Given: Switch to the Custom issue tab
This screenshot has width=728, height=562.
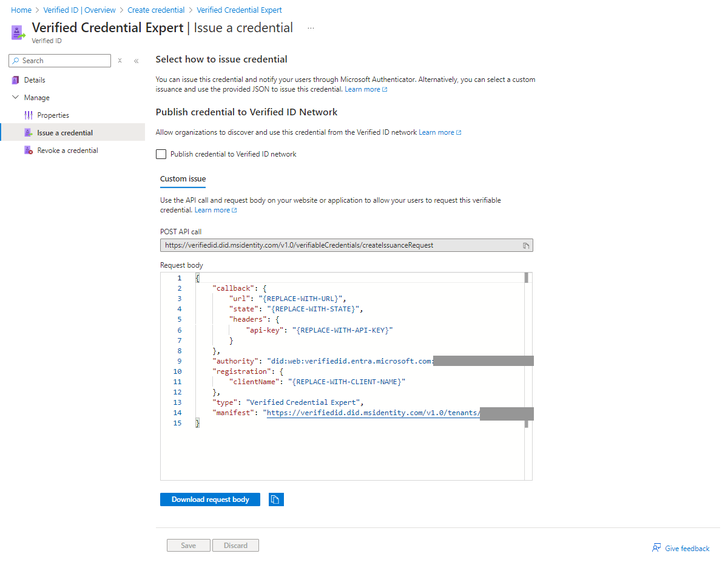Looking at the screenshot, I should coord(183,179).
